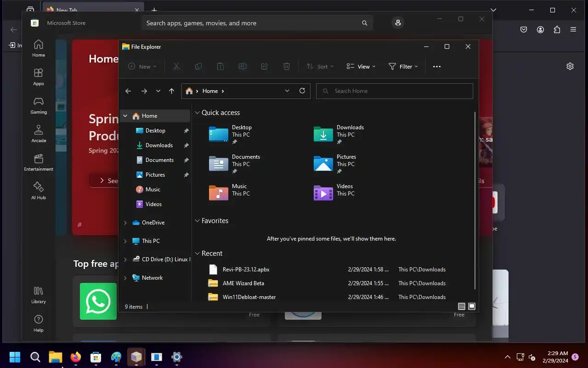Viewport: 588px width, 368px height.
Task: Click Microsoft Store account profile icon
Action: pos(398,23)
